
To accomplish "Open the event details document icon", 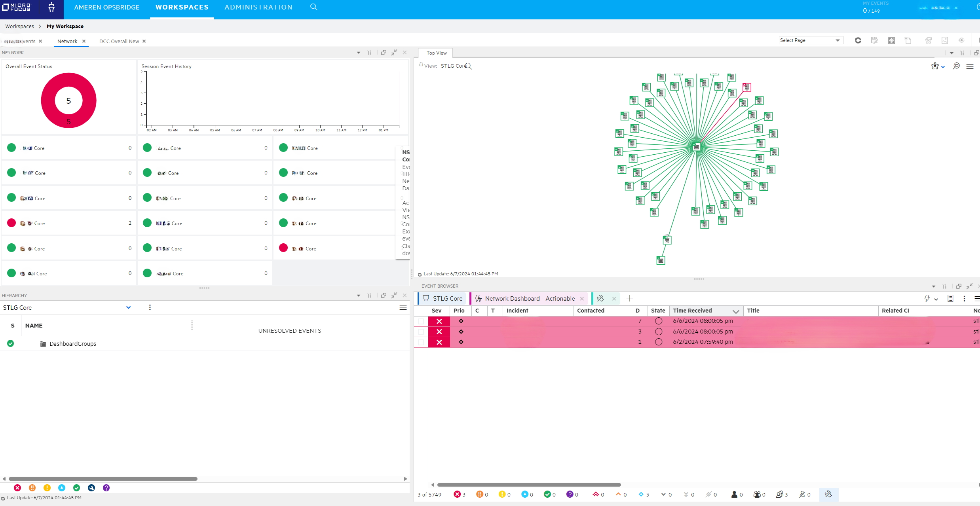I will 950,298.
